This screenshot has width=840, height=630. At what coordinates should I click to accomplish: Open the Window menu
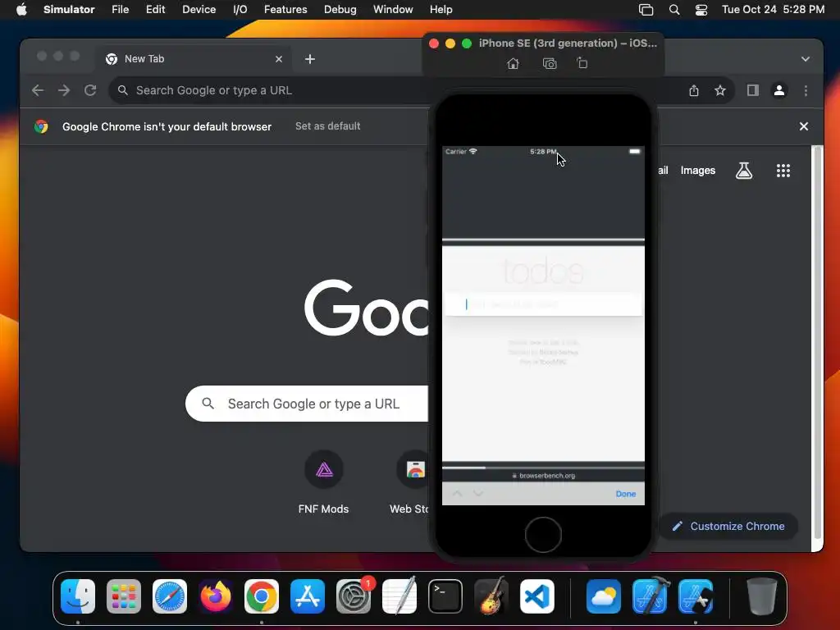click(393, 10)
